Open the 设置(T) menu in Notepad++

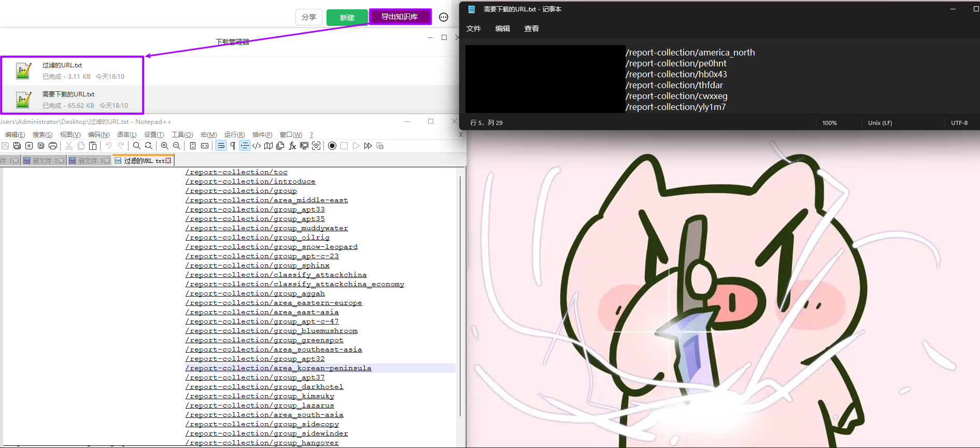click(154, 135)
